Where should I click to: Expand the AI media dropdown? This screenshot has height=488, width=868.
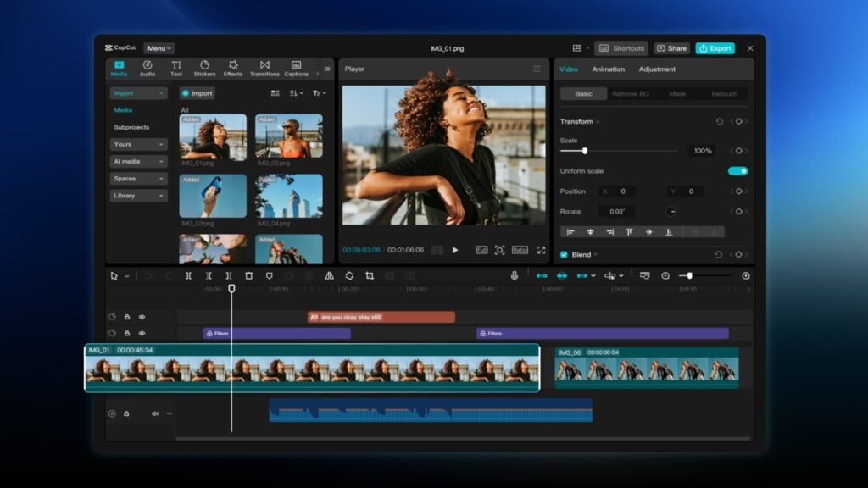[138, 162]
